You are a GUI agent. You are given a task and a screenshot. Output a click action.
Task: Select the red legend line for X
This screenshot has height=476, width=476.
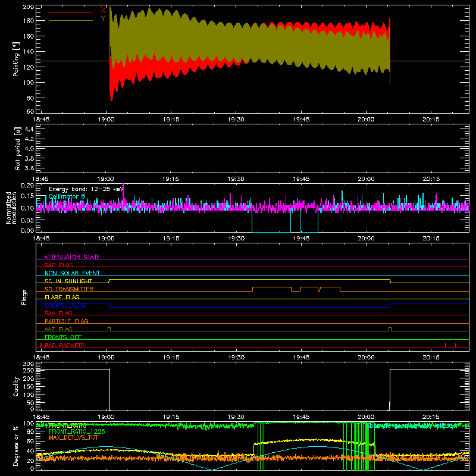point(71,12)
